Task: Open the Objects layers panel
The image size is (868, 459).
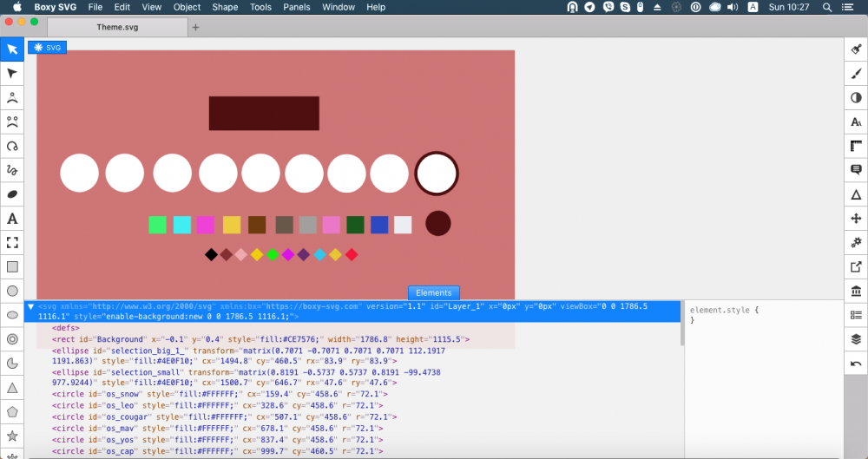Action: (x=856, y=339)
